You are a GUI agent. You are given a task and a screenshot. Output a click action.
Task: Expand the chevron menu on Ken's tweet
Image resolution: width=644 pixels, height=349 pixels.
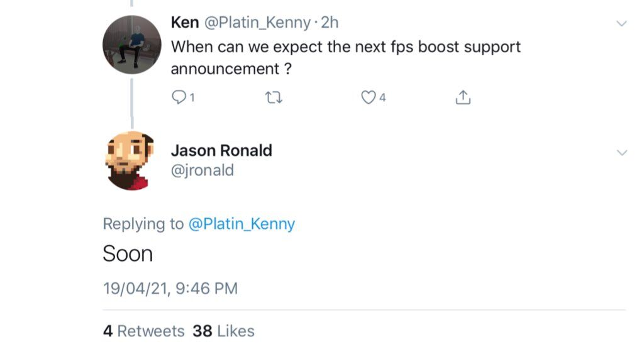coord(621,24)
